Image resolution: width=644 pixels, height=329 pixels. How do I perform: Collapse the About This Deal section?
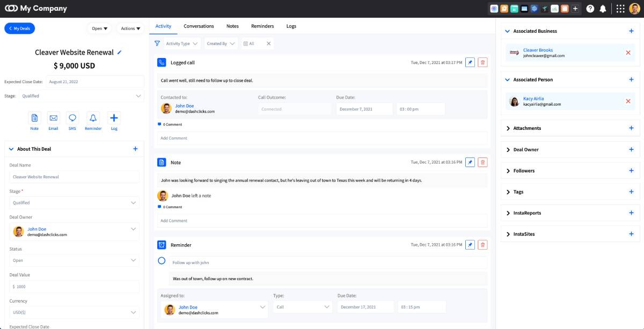click(x=11, y=149)
